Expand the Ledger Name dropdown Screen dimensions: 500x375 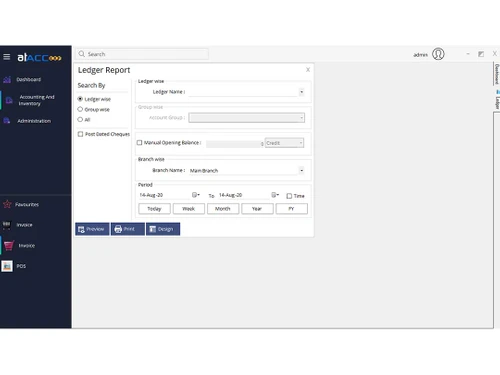point(301,92)
